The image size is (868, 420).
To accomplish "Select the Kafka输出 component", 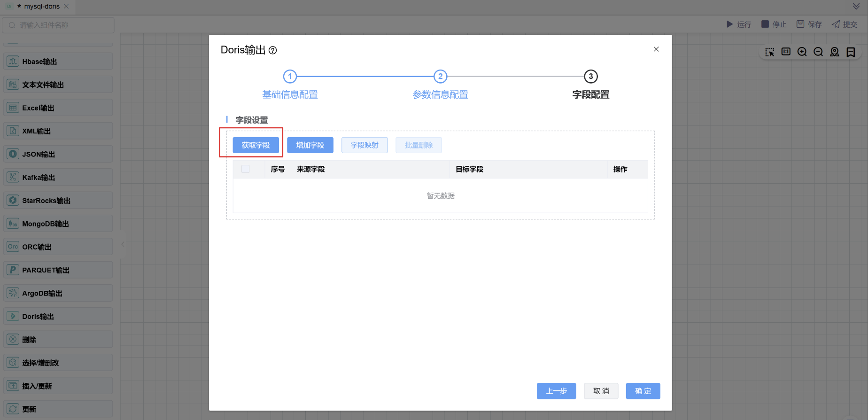I will point(58,177).
